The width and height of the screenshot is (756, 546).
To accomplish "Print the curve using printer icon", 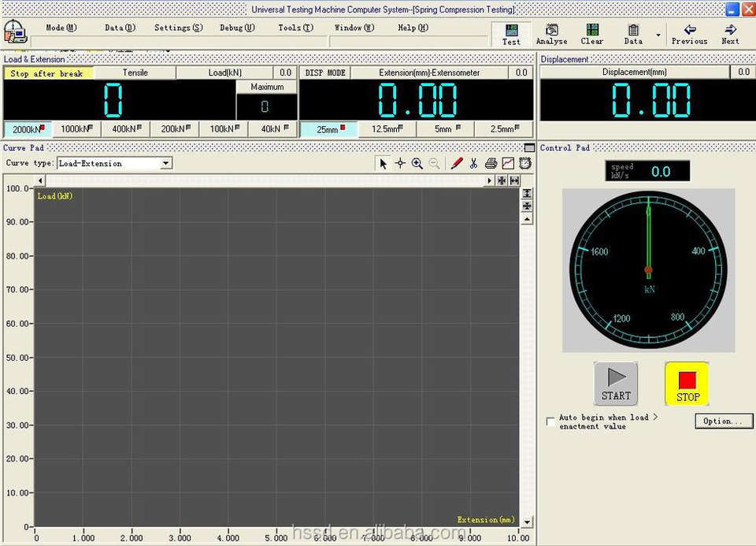I will pyautogui.click(x=491, y=163).
